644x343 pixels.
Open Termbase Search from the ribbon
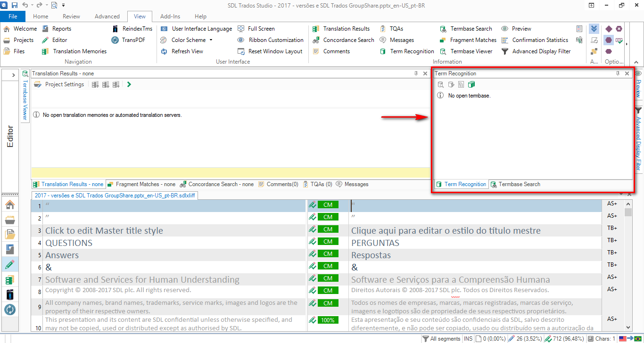point(466,29)
